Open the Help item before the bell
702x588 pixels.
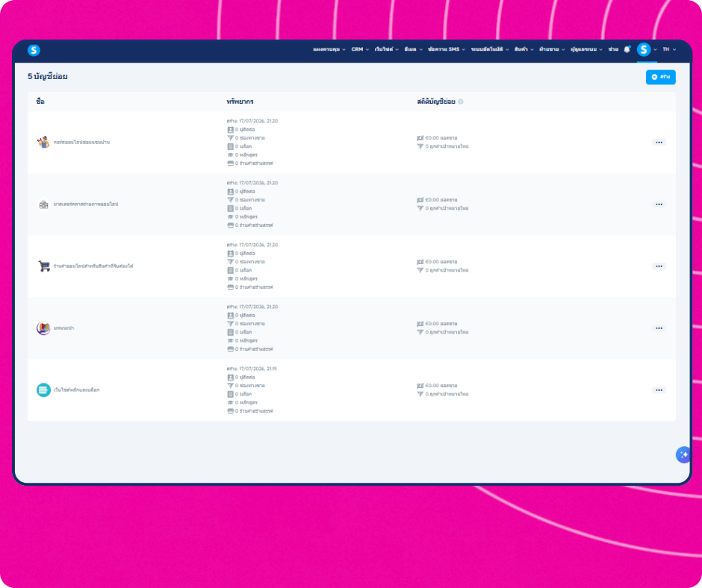click(x=613, y=49)
